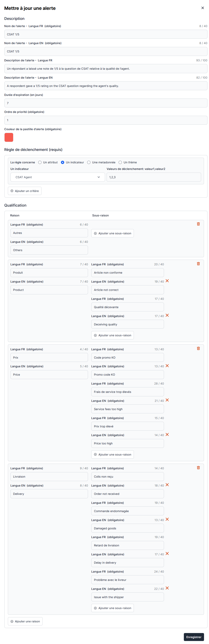The width and height of the screenshot is (209, 644).
Task: Click 'Ajouter un critère' button
Action: pos(25,191)
